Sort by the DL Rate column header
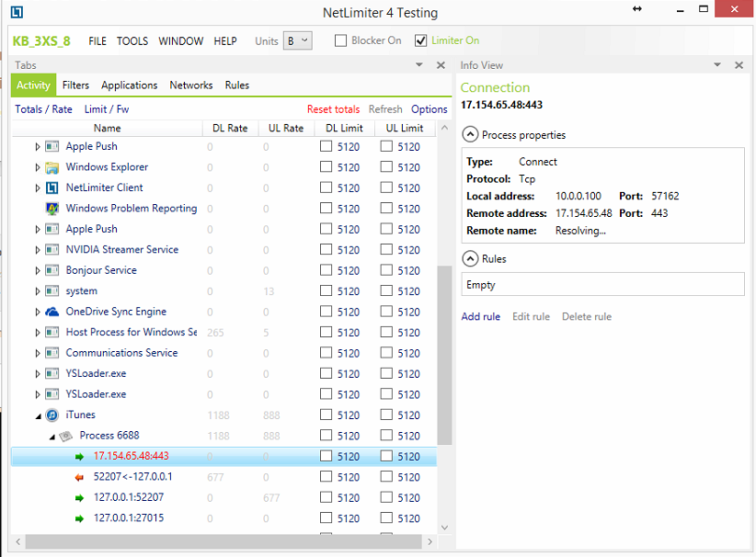This screenshot has height=557, width=756. tap(230, 128)
